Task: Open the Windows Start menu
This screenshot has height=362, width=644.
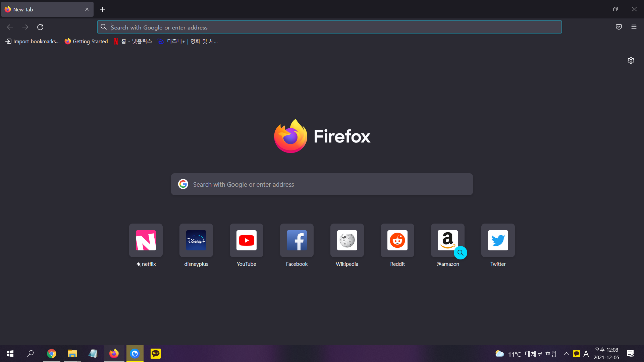Action: (10, 354)
